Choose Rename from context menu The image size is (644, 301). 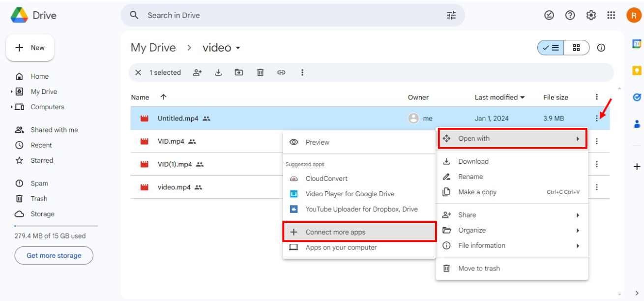(x=512, y=177)
